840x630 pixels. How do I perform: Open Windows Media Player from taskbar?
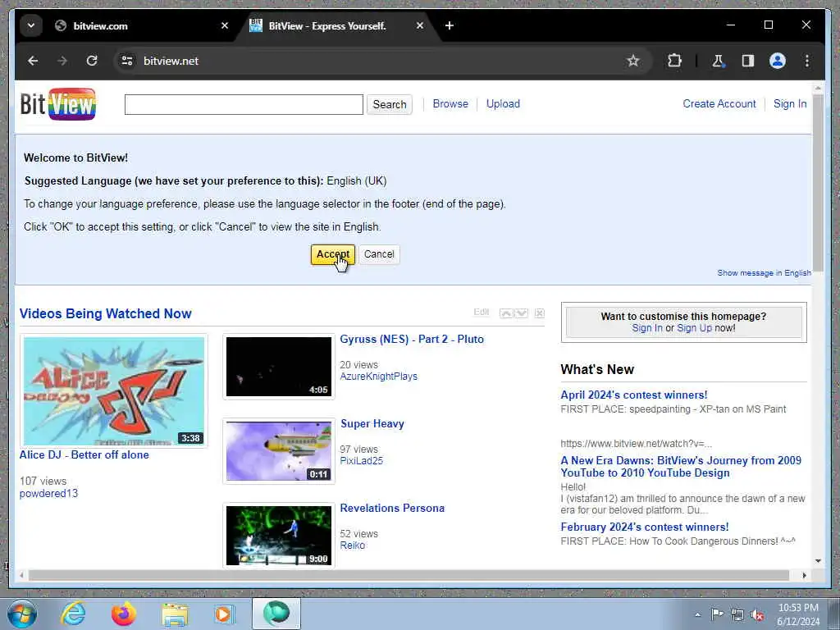(225, 614)
